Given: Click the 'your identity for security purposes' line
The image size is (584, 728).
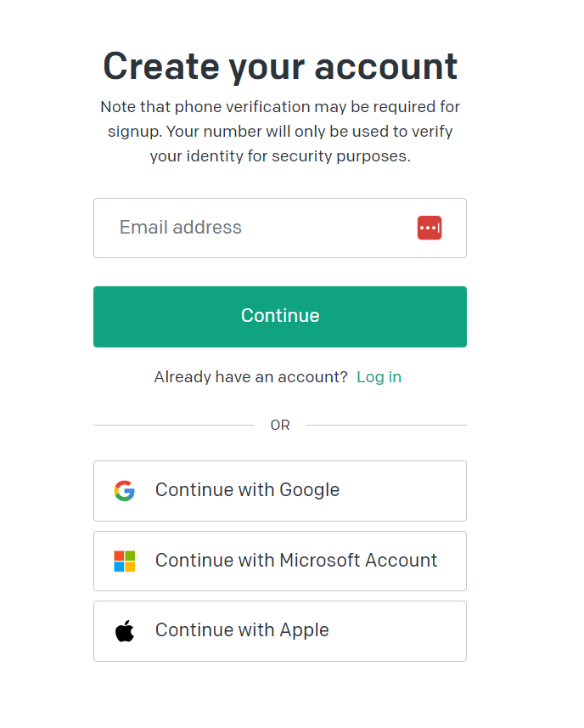Looking at the screenshot, I should pyautogui.click(x=280, y=156).
